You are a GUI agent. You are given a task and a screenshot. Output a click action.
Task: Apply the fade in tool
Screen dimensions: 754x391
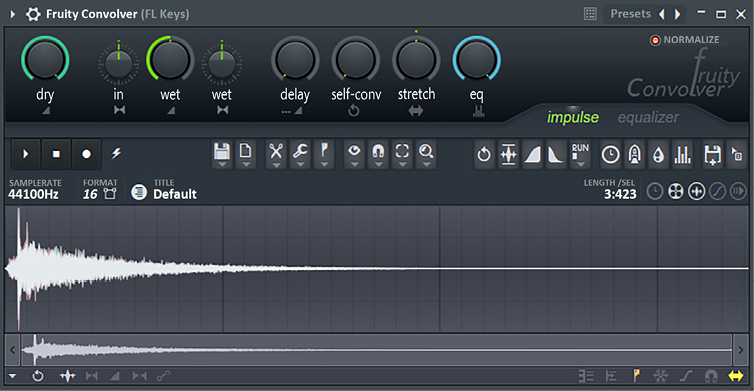coord(532,155)
